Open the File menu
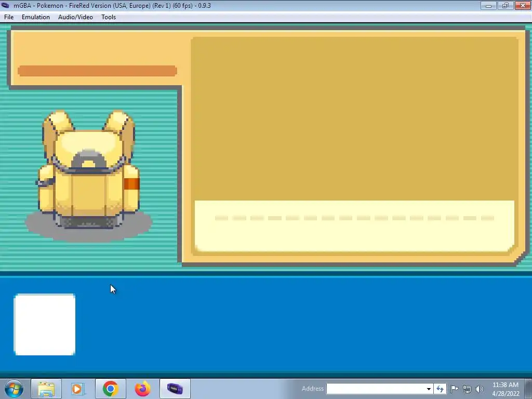Viewport: 532px width, 399px height. (x=9, y=17)
